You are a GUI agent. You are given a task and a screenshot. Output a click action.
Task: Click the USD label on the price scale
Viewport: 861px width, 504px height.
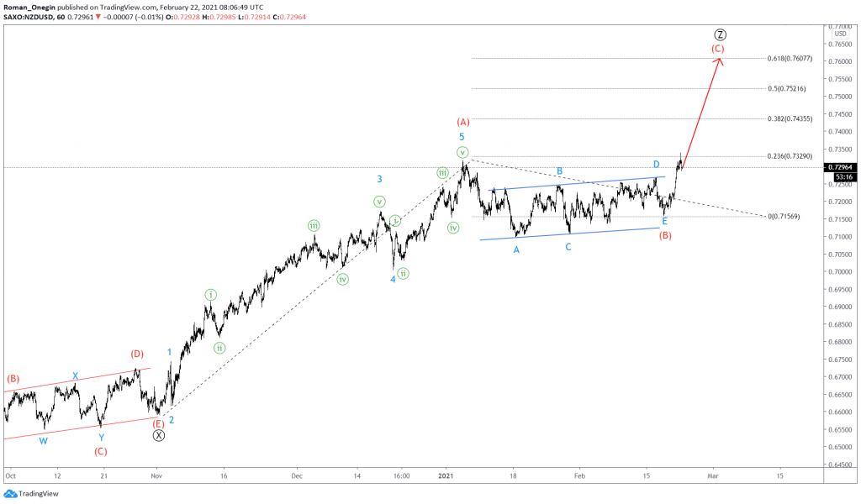841,35
